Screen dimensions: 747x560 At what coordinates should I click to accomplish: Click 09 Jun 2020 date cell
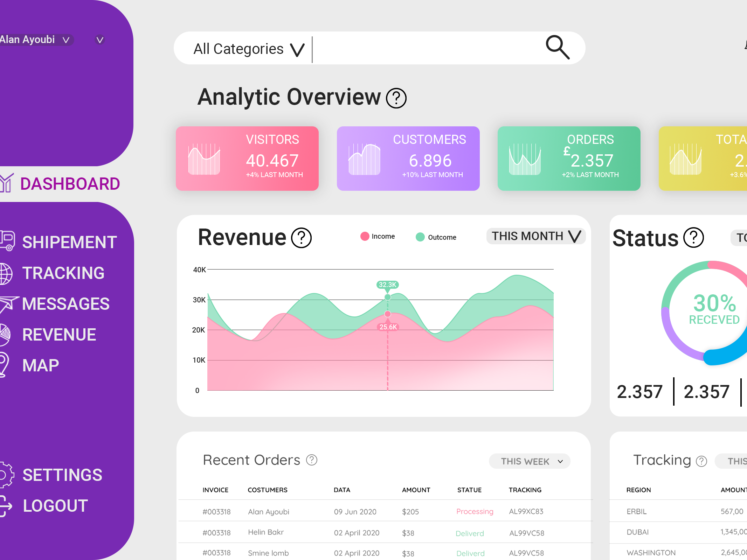click(x=355, y=512)
